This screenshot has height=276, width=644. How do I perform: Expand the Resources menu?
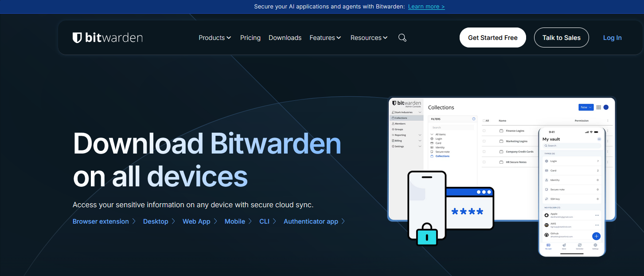point(369,38)
